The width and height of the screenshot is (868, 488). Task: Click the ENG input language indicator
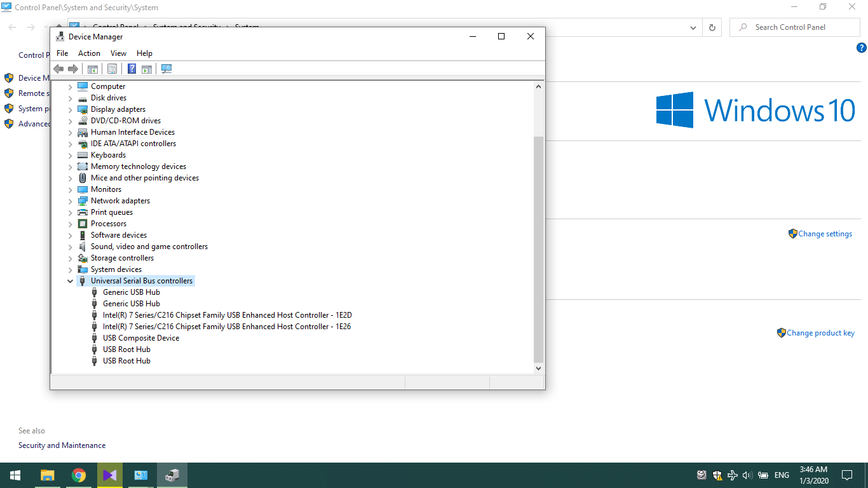[782, 475]
